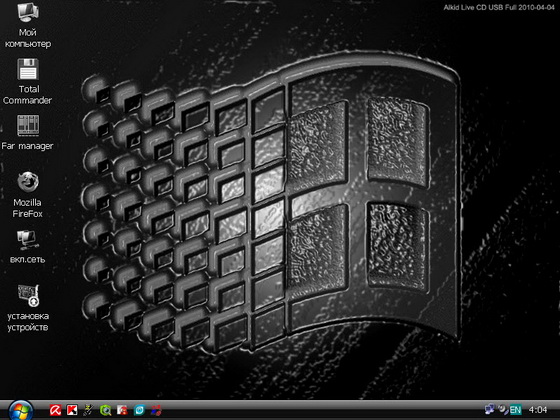Click the установка устройств label text
560x420 pixels.
coord(28,321)
